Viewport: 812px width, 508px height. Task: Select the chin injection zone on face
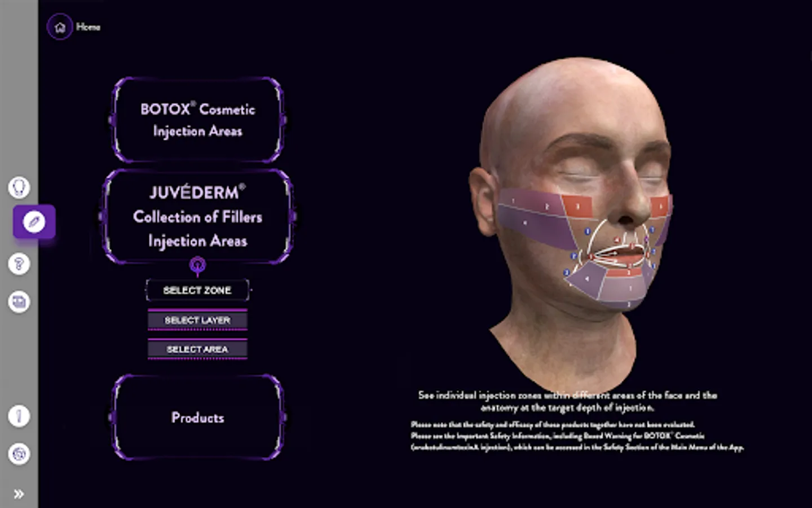[625, 289]
